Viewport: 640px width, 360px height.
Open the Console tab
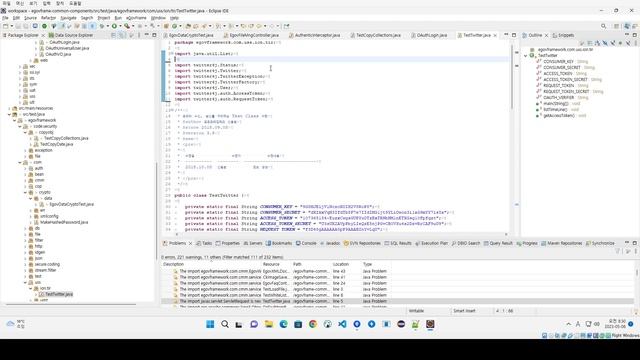(x=306, y=243)
